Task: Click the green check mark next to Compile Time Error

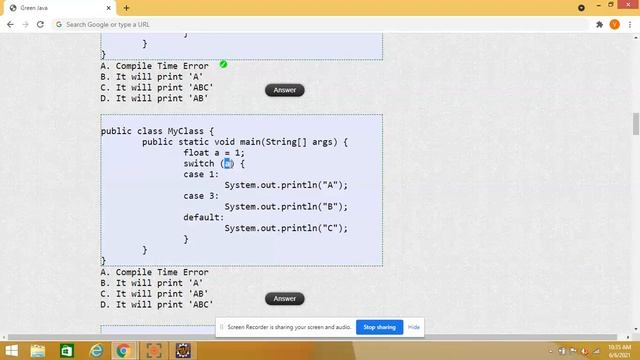Action: tap(223, 64)
